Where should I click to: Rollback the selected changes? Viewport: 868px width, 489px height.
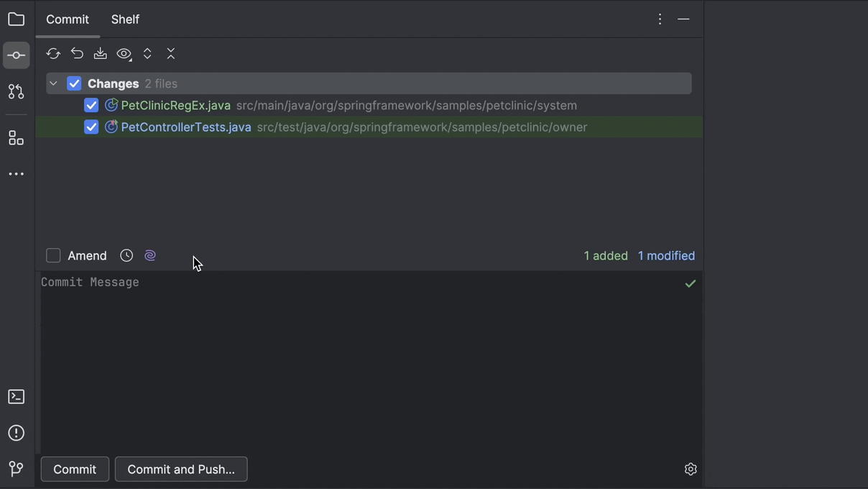tap(77, 53)
